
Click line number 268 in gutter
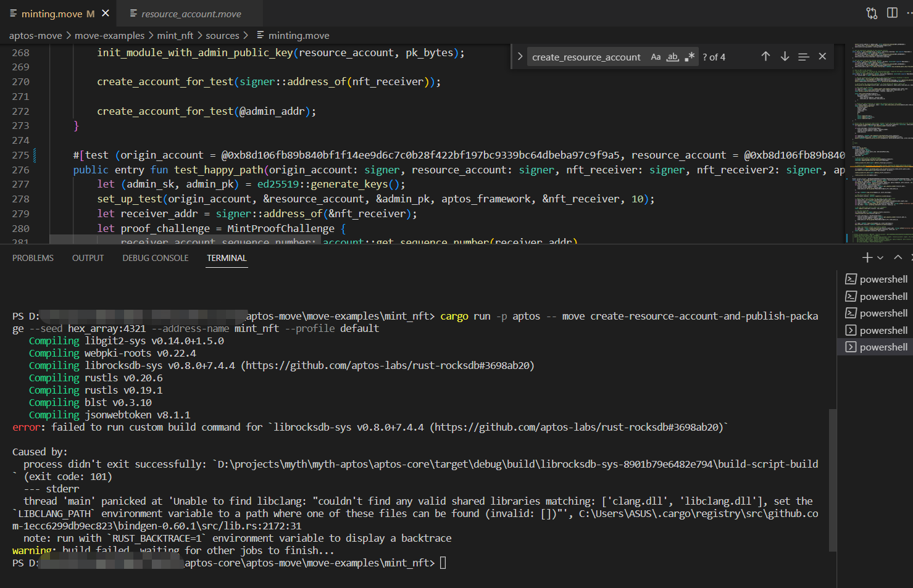20,53
